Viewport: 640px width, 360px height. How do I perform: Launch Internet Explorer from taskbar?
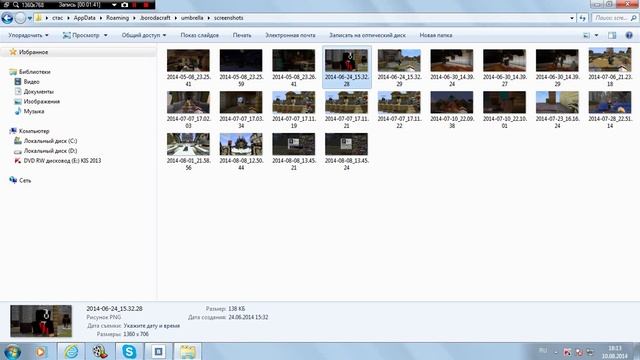(71, 352)
